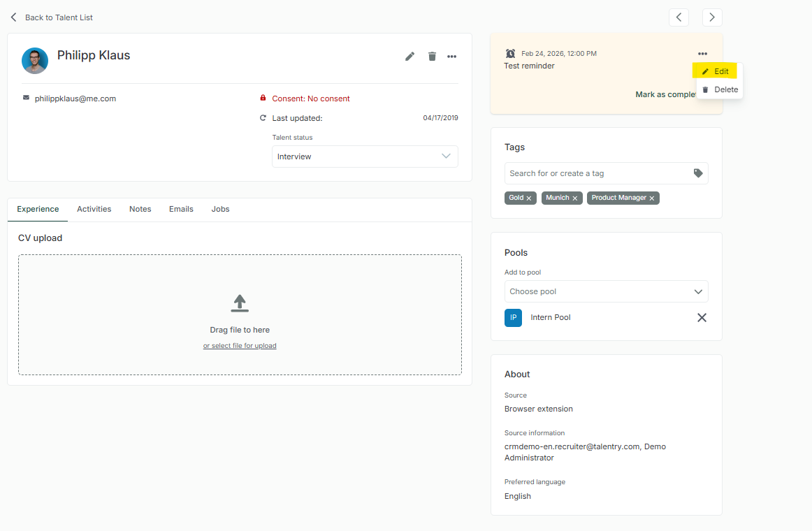Select Delete from the reminder menu
Screen dimensions: 812x531
click(x=719, y=89)
